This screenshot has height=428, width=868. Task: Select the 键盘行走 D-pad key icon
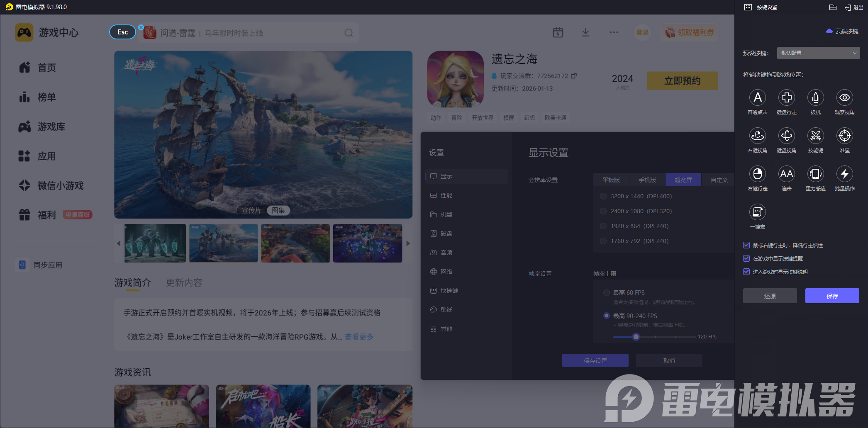pyautogui.click(x=787, y=97)
